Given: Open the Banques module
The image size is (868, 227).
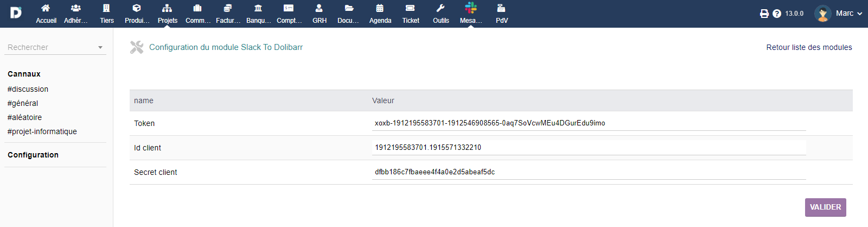Looking at the screenshot, I should [x=259, y=14].
